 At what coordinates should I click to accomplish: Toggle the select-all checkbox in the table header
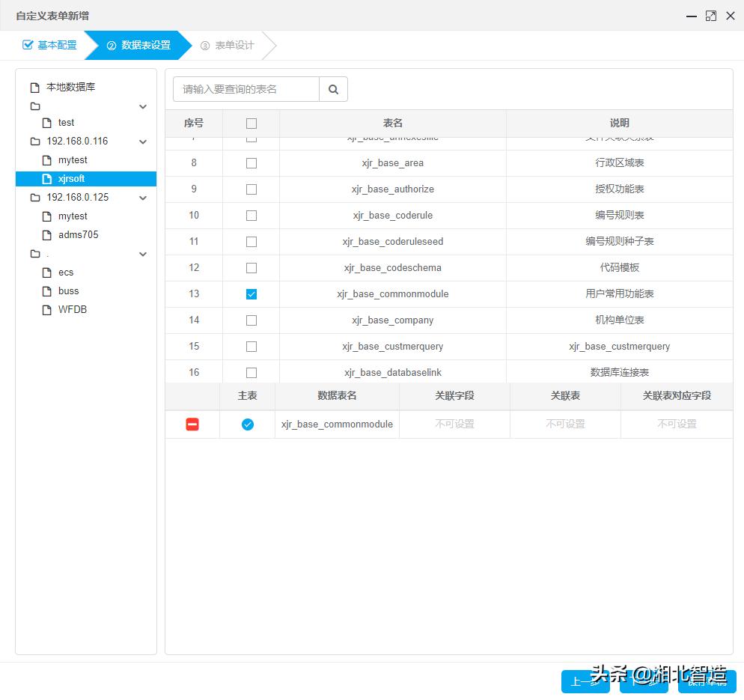[251, 124]
